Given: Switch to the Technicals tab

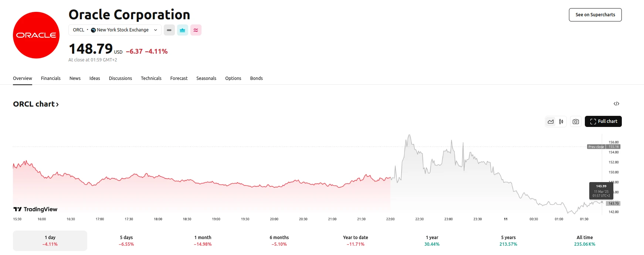Looking at the screenshot, I should click(x=151, y=78).
